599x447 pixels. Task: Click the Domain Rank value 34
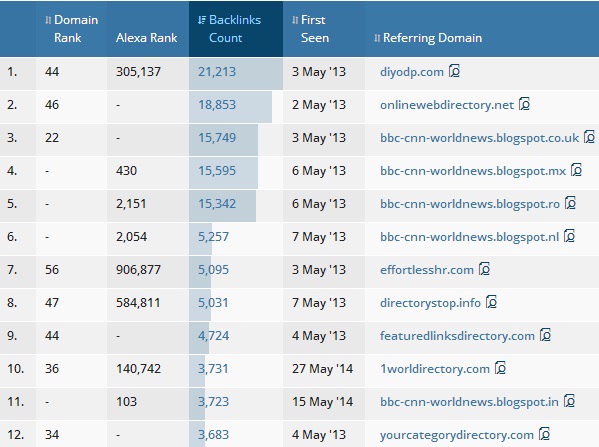[52, 435]
